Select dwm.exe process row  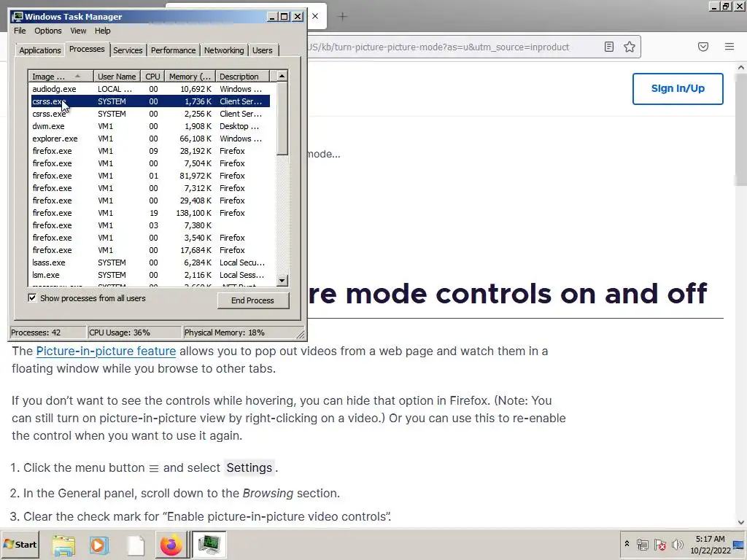point(150,126)
